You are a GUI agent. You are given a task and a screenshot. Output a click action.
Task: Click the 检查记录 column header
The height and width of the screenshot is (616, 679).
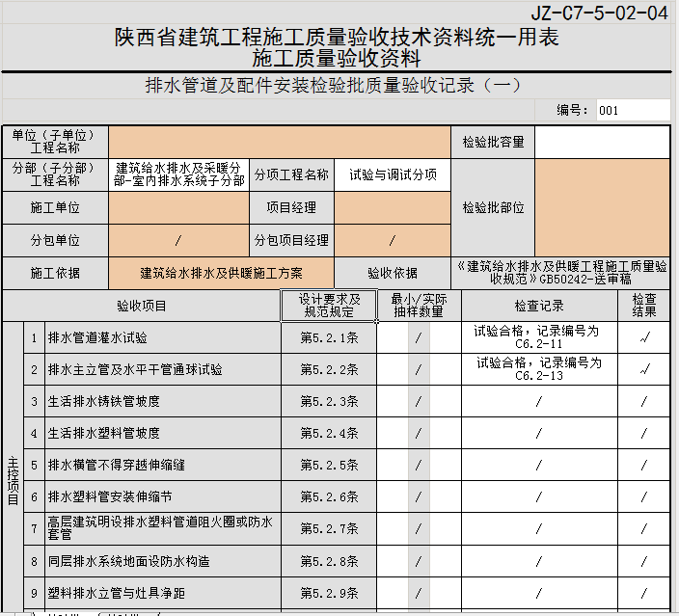pos(539,306)
